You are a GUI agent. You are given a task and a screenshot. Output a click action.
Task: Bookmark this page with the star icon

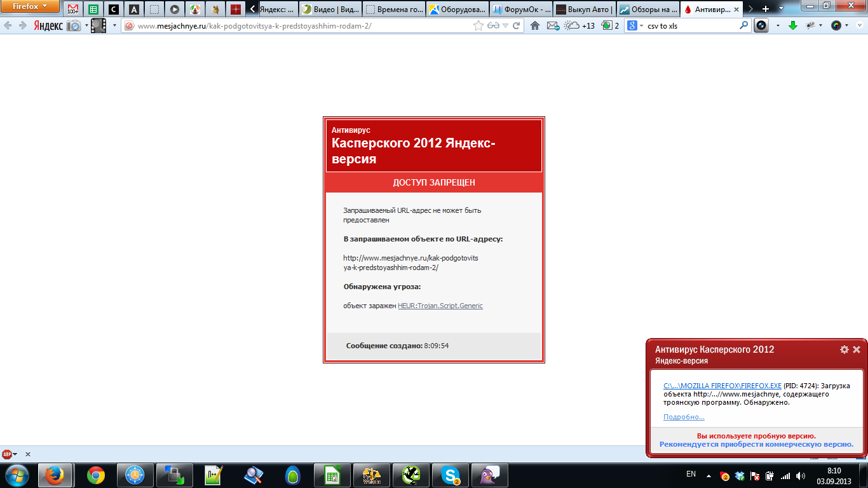(x=478, y=26)
